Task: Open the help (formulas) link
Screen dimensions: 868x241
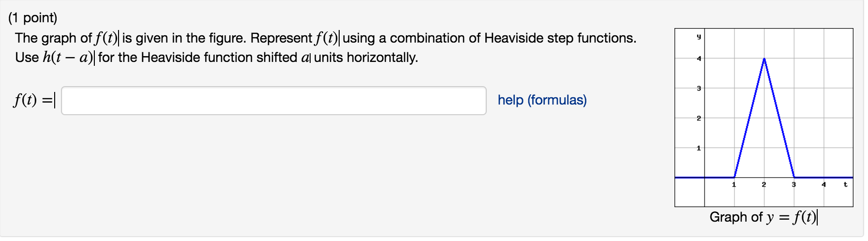Action: point(542,100)
